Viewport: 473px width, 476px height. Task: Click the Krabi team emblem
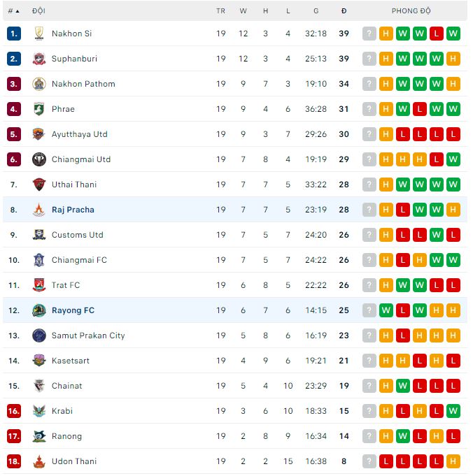pyautogui.click(x=39, y=411)
